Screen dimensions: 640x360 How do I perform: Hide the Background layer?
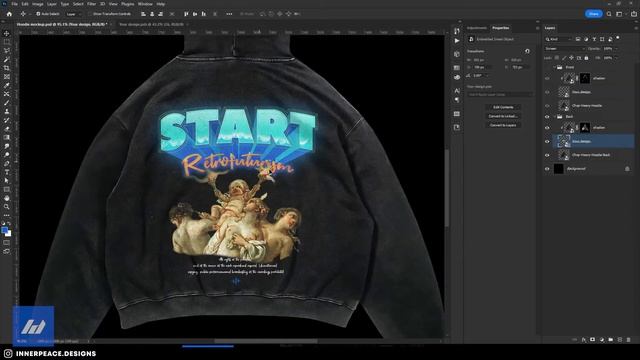pyautogui.click(x=547, y=169)
